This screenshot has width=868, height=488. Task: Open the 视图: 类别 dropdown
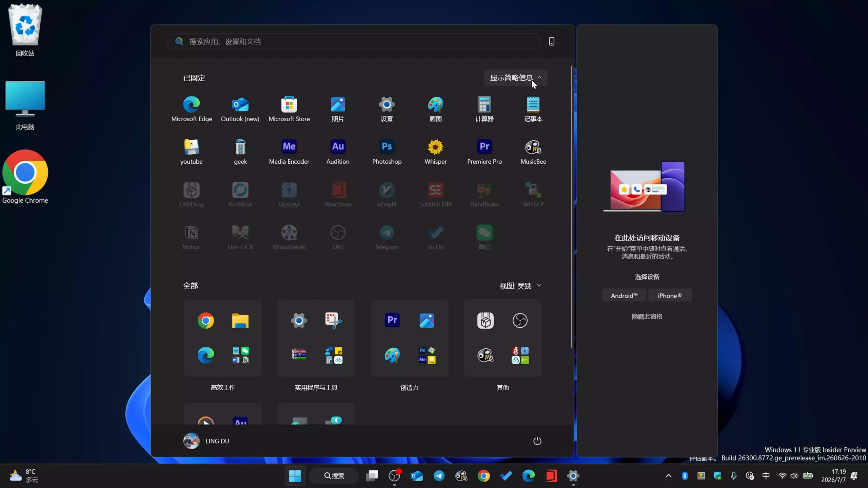[x=520, y=286]
